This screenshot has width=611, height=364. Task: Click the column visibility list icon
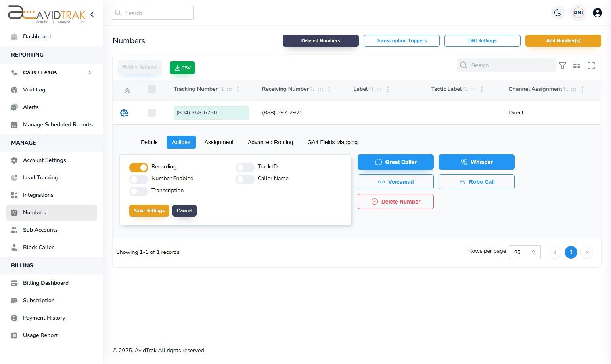577,65
